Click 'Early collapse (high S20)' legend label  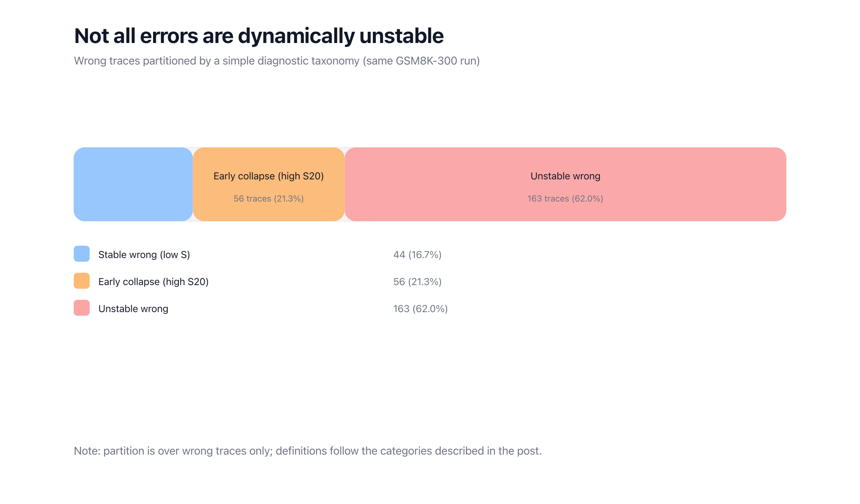(153, 282)
